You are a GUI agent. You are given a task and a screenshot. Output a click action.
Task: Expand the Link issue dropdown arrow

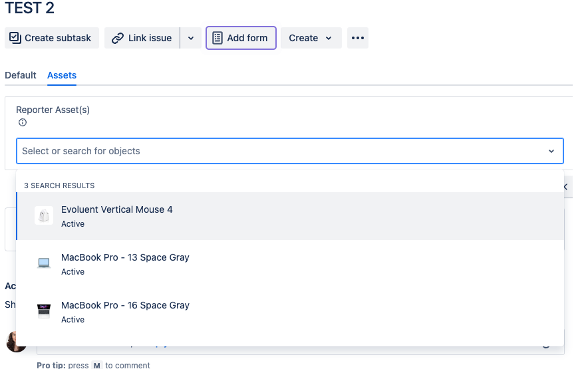191,38
